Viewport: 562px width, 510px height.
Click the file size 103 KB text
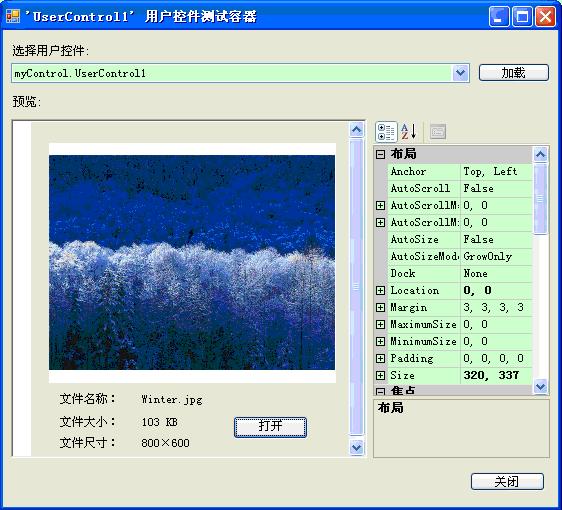click(159, 422)
